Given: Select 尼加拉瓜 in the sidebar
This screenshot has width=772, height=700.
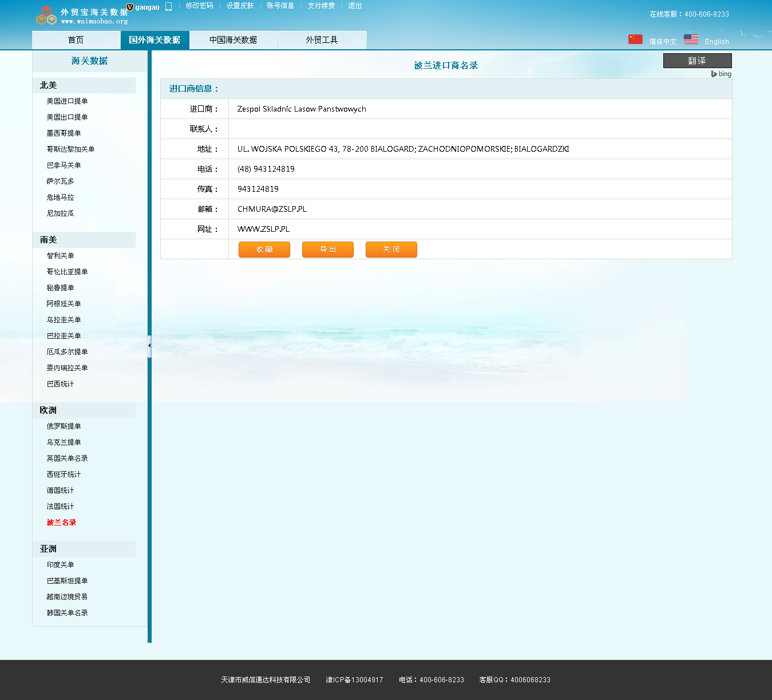Looking at the screenshot, I should coord(60,213).
